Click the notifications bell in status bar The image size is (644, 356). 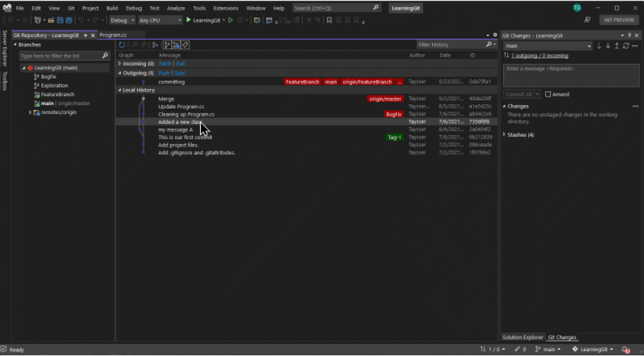625,350
